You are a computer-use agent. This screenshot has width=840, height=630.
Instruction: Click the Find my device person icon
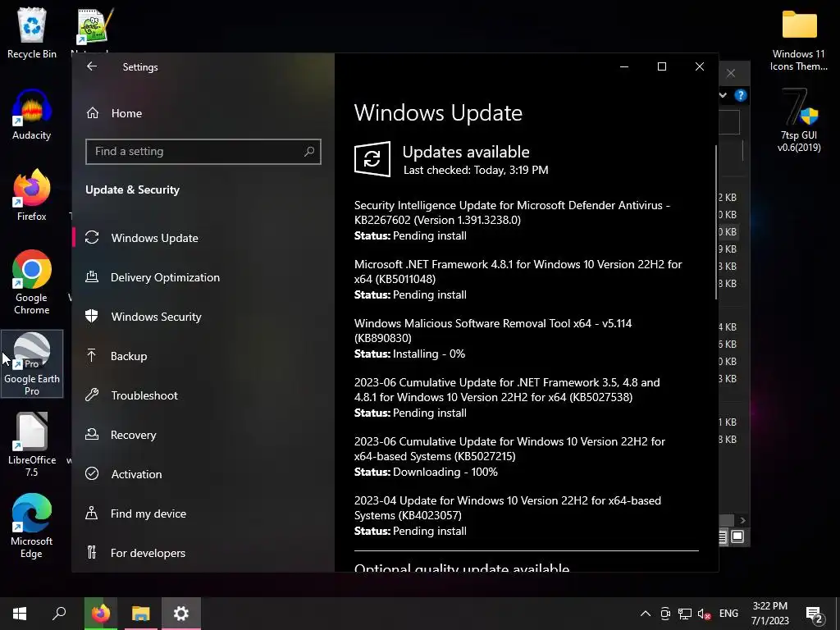click(92, 513)
